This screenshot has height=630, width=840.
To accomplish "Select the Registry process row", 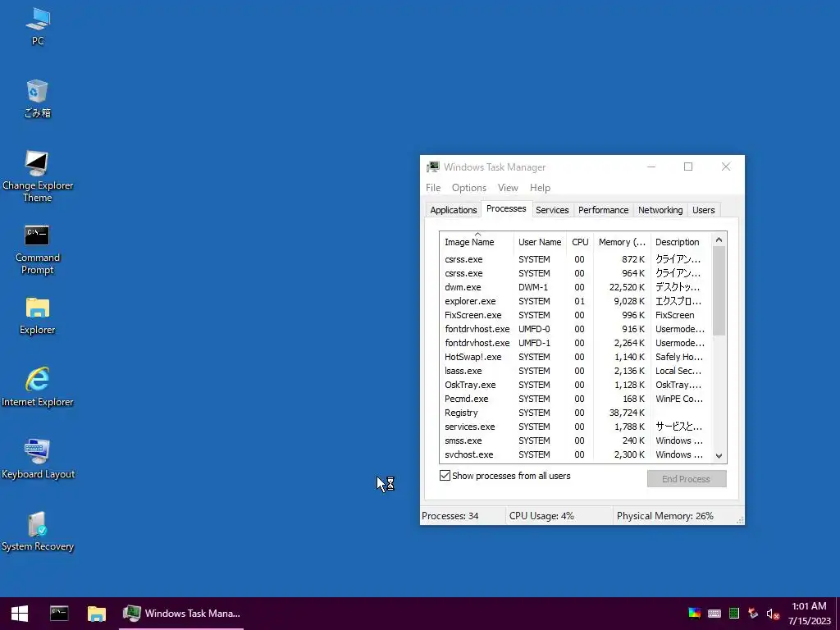I will (x=575, y=413).
